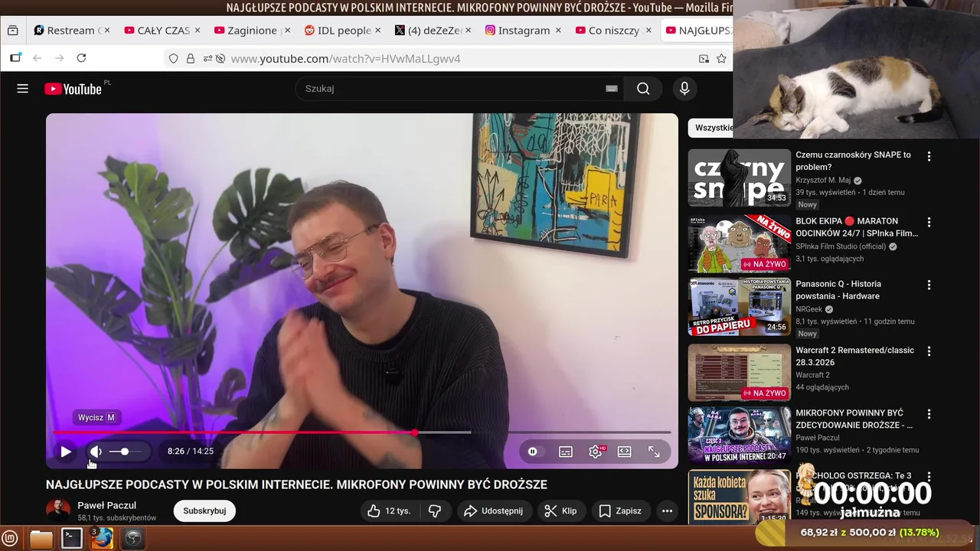Enter fullscreen mode in the player
The width and height of the screenshot is (980, 551).
654,452
